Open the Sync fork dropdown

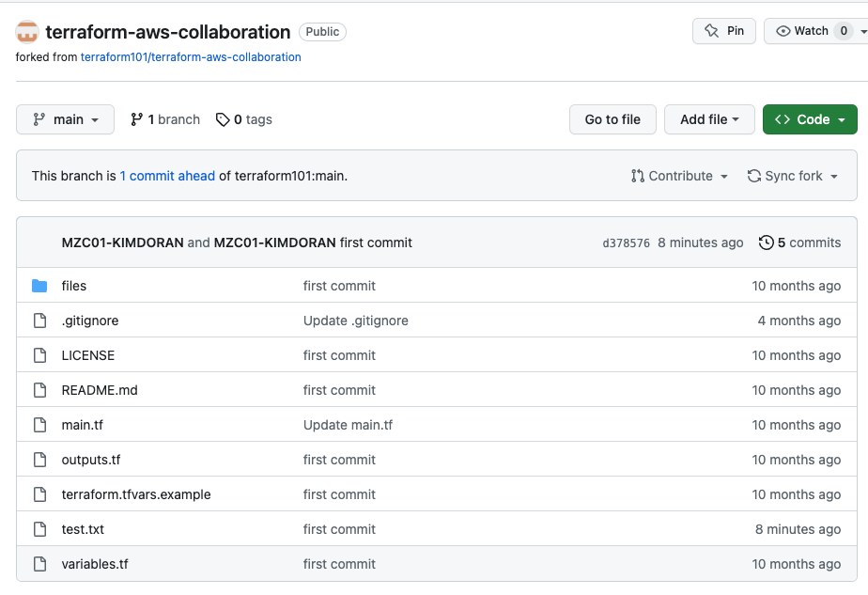[x=793, y=176]
